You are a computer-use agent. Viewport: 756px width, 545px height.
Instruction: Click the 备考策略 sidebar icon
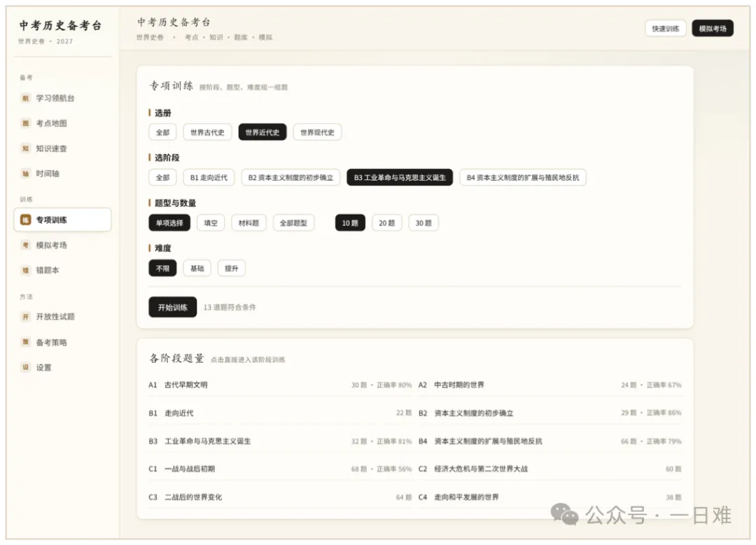tap(26, 342)
